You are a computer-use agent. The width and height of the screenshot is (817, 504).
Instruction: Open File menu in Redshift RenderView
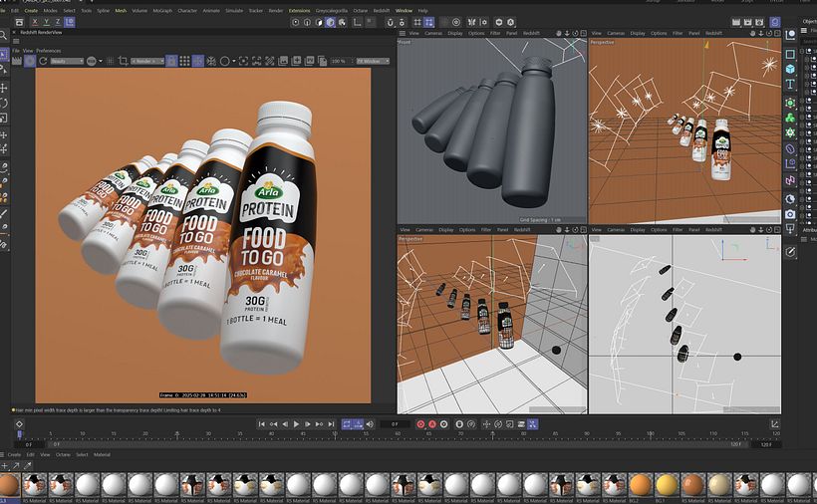[16, 51]
